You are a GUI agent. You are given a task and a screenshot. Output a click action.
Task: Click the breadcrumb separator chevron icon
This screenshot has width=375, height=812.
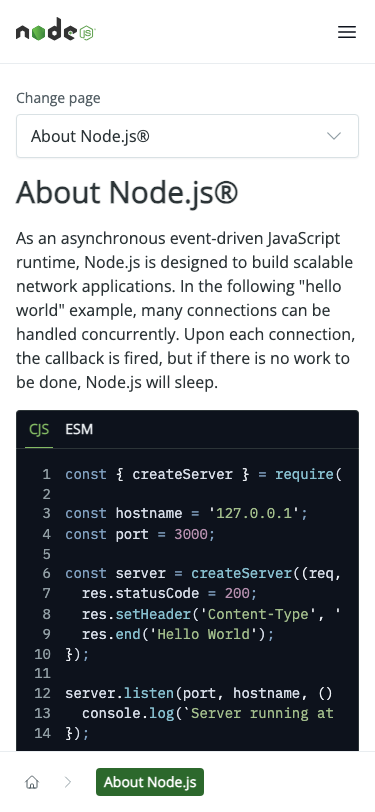click(x=68, y=782)
